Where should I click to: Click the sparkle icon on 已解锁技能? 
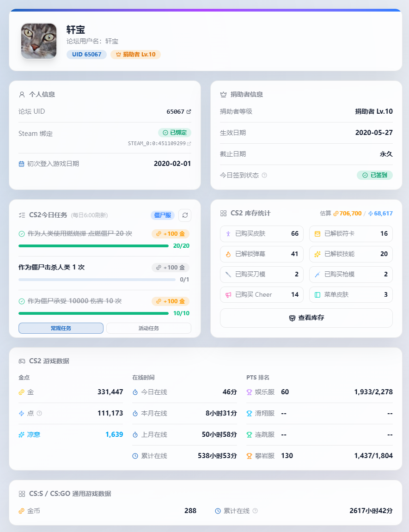pyautogui.click(x=317, y=254)
